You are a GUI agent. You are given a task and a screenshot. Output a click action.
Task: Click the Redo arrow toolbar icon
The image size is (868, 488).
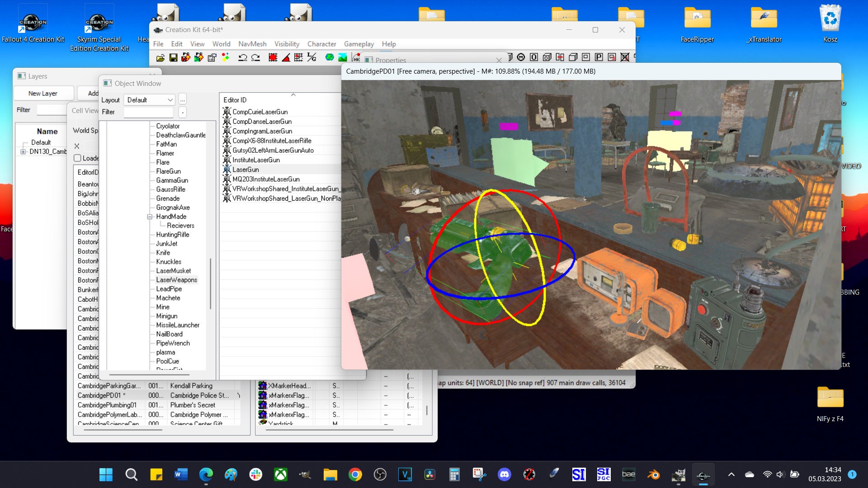[x=256, y=57]
